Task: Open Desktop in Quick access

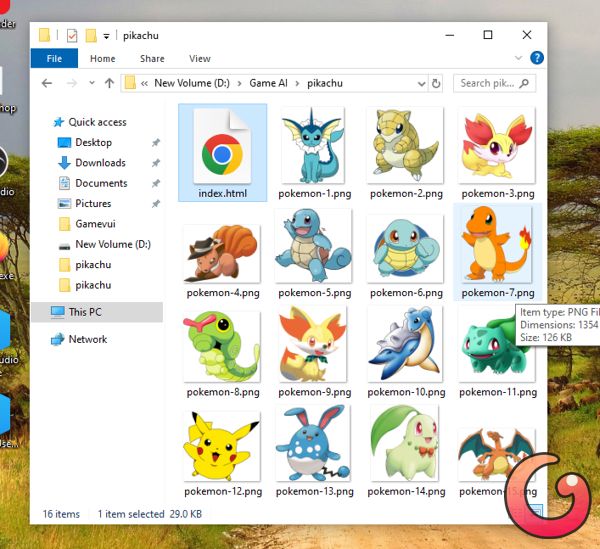Action: pos(93,142)
